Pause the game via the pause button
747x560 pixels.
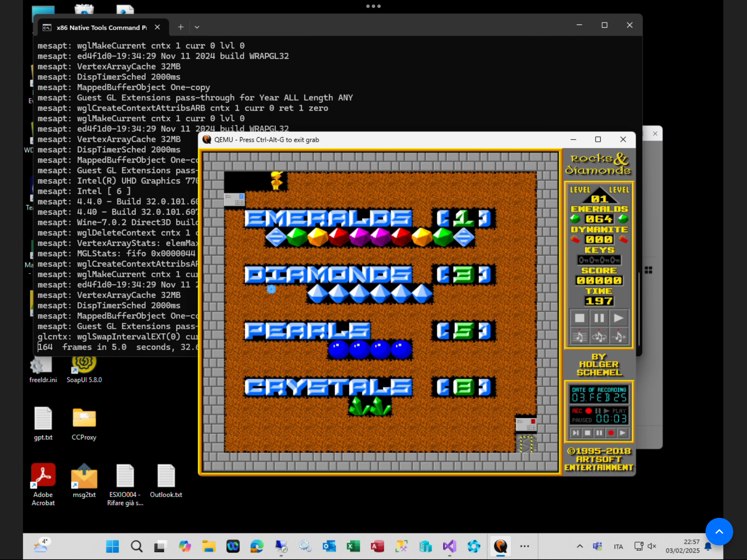(599, 318)
